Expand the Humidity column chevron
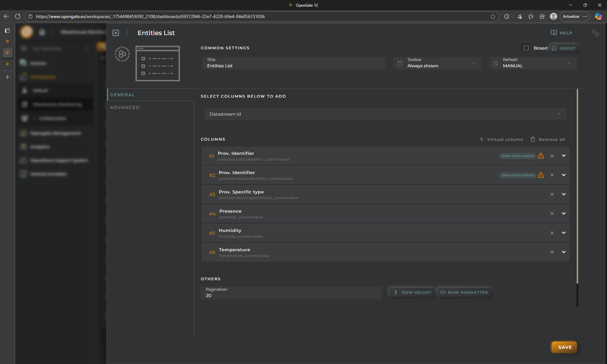607x364 pixels. [563, 233]
